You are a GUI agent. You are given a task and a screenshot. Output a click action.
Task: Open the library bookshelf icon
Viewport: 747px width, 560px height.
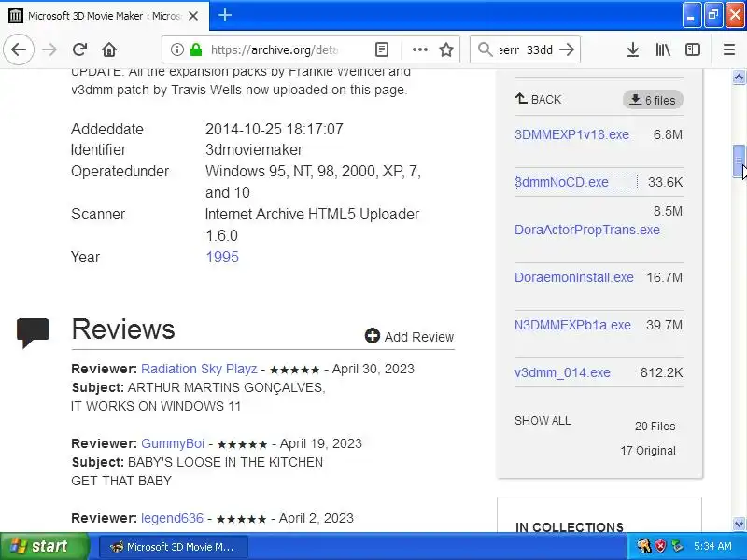click(x=663, y=49)
